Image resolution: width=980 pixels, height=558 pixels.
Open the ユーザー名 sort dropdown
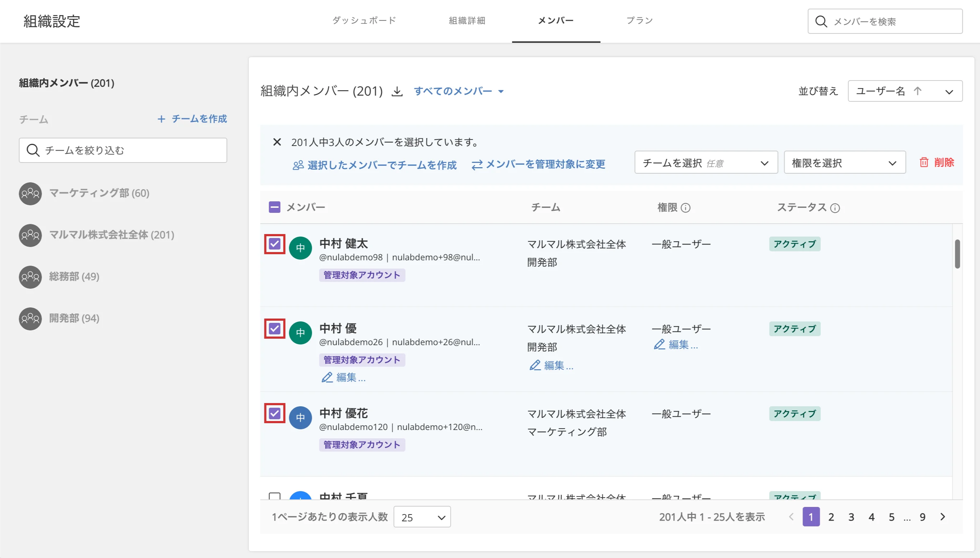pos(905,91)
